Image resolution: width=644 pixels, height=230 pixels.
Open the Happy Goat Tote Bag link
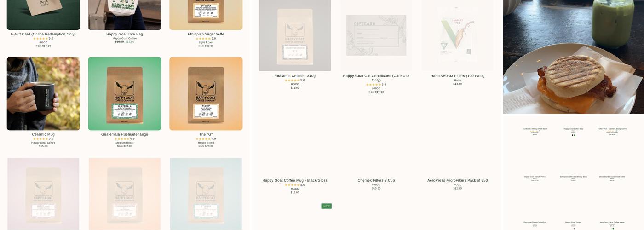(x=125, y=34)
